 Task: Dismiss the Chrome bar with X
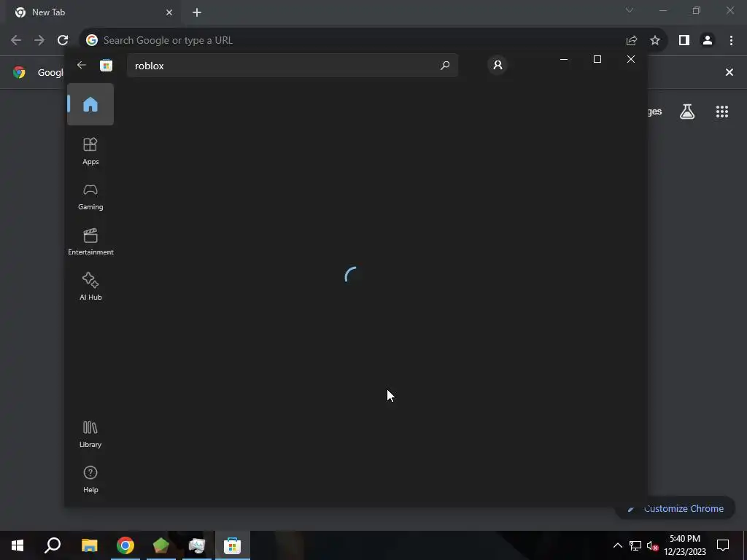click(x=729, y=72)
